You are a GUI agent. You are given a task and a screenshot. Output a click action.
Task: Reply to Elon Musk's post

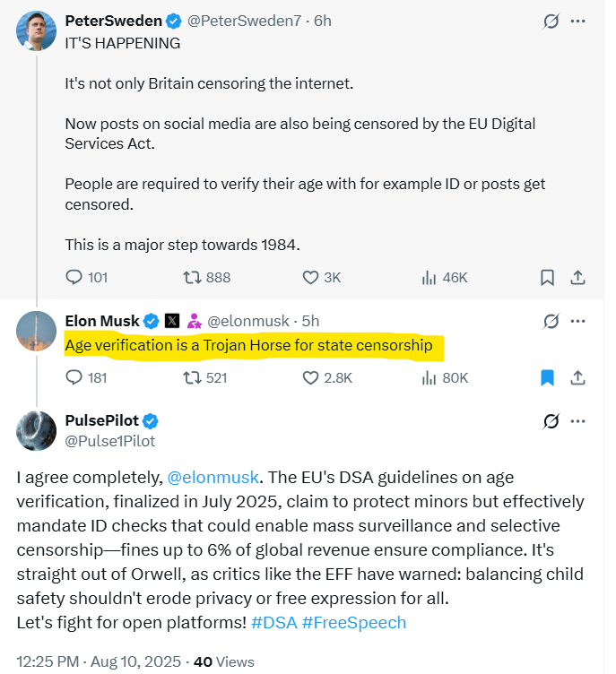[74, 377]
